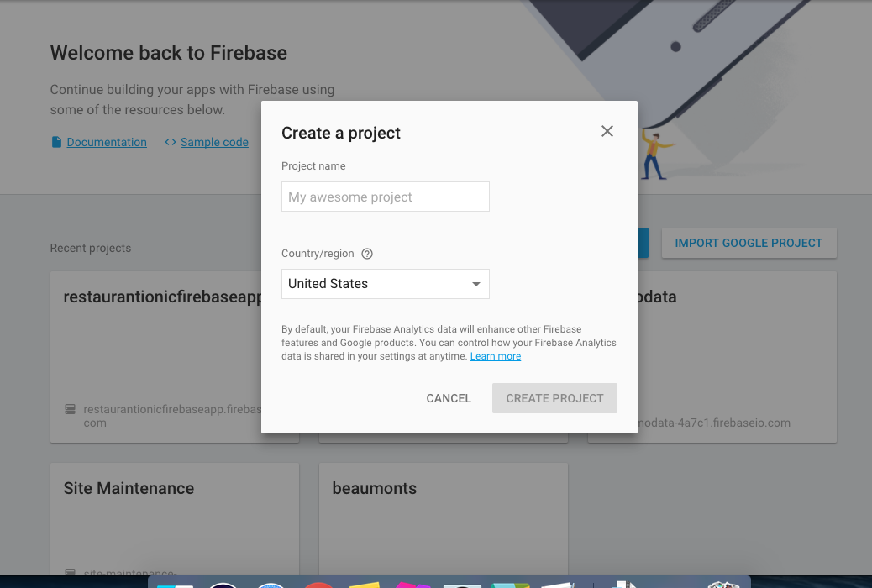The height and width of the screenshot is (588, 872).
Task: Open Finder from the dock
Action: 175,585
